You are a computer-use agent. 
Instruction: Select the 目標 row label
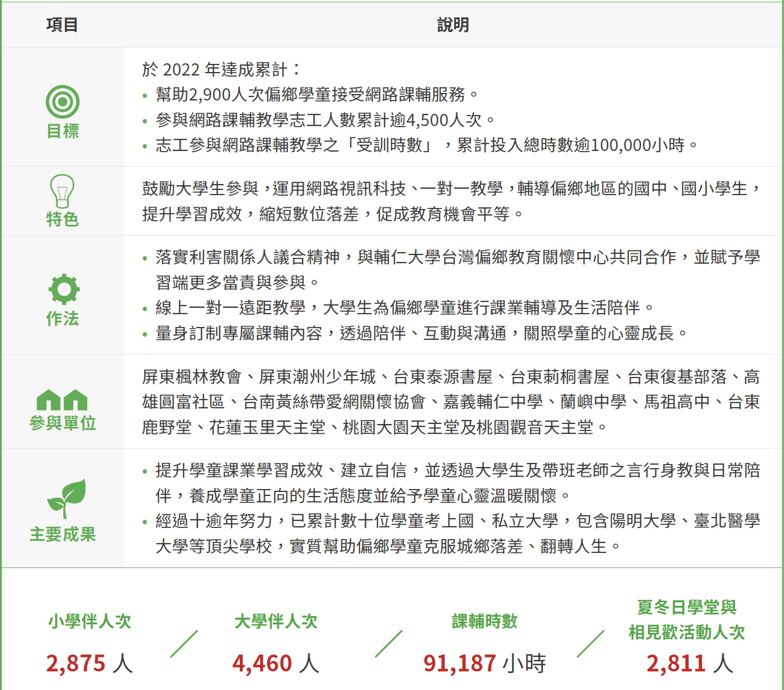click(x=63, y=131)
